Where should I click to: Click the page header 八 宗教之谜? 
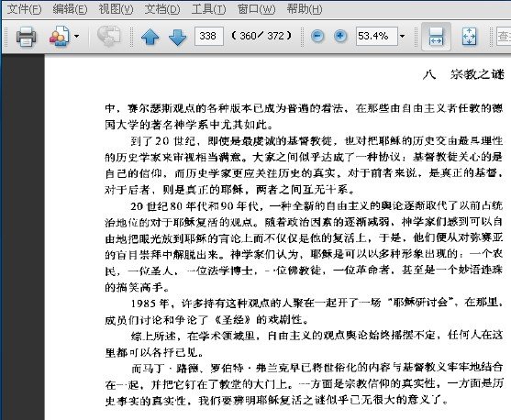click(463, 74)
